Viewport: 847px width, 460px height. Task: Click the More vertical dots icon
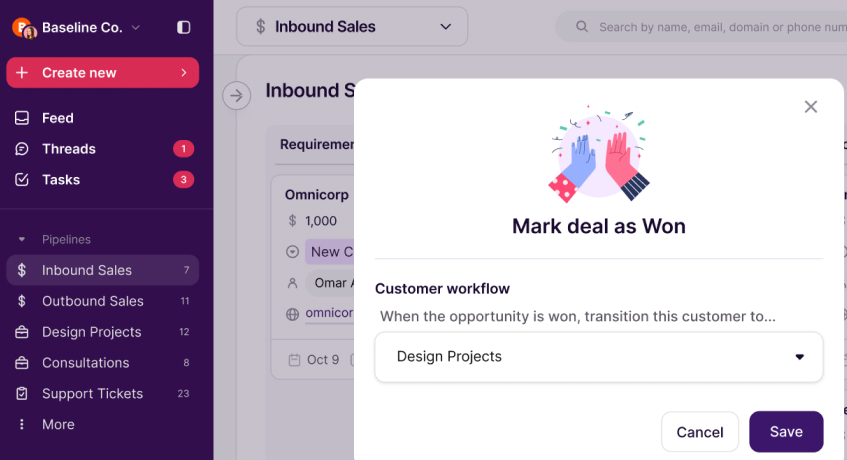[x=22, y=425]
